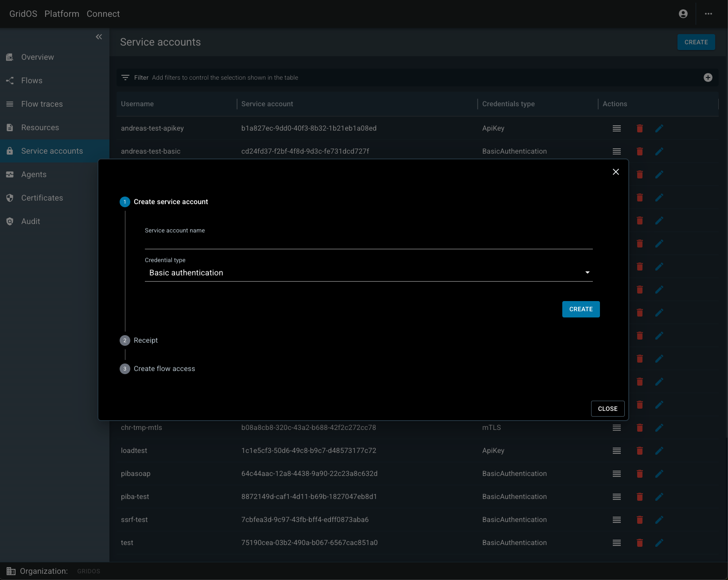Create the service account with CREATE button

pos(580,309)
